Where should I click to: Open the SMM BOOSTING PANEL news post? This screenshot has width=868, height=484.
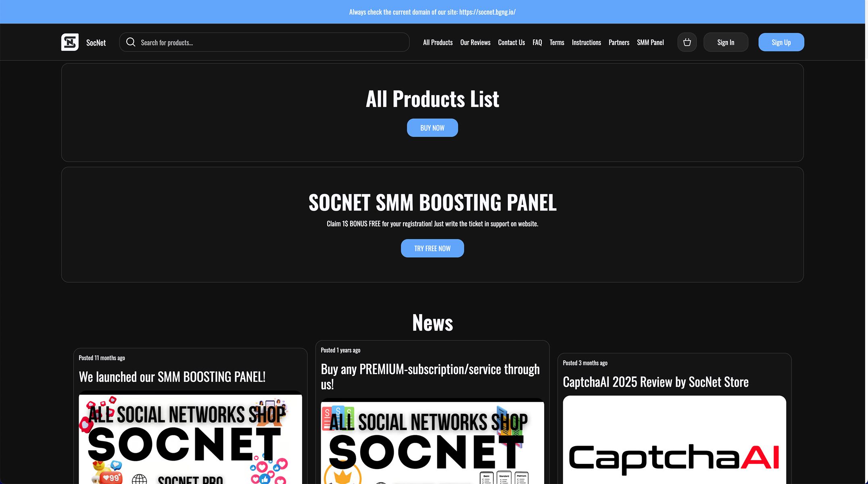pos(172,377)
